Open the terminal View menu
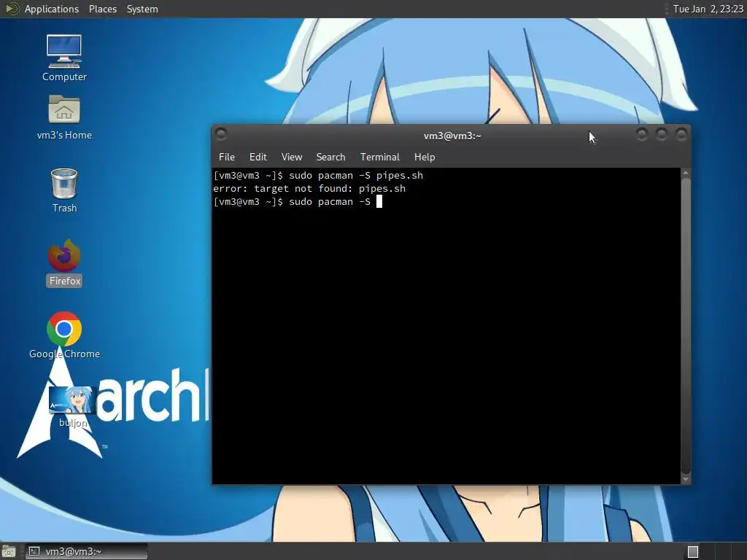Image resolution: width=747 pixels, height=560 pixels. click(x=292, y=157)
